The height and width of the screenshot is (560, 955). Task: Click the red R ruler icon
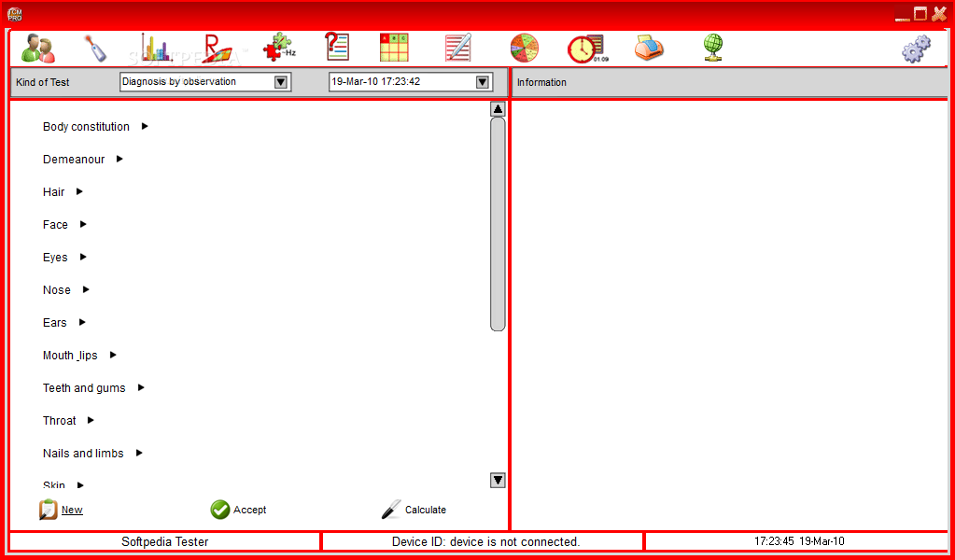pos(218,49)
